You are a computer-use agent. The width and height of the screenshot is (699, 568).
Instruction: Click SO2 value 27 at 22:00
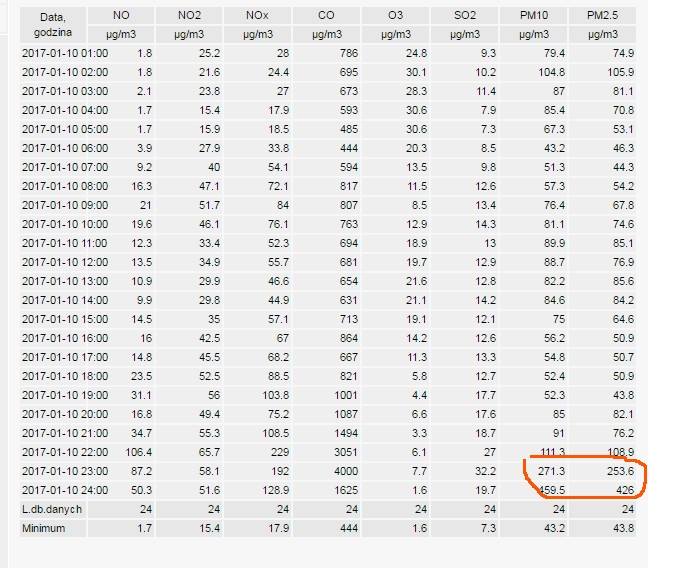click(490, 453)
